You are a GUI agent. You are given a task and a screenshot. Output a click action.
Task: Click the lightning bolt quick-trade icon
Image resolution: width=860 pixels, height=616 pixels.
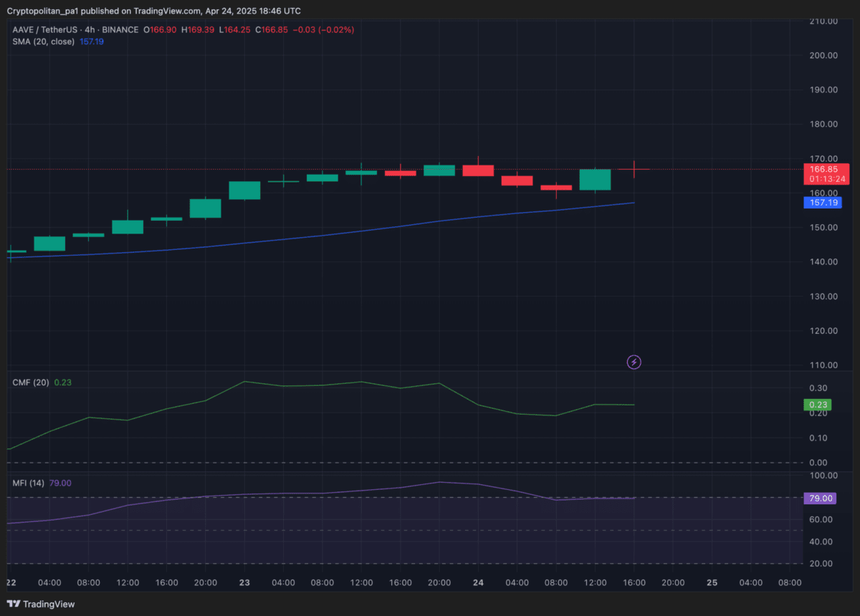(634, 362)
